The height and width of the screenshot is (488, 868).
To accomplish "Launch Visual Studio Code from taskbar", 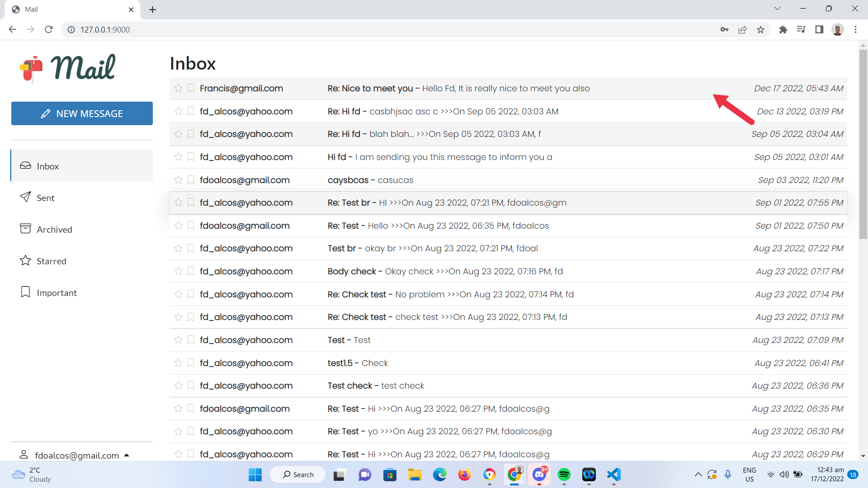I will click(x=613, y=475).
